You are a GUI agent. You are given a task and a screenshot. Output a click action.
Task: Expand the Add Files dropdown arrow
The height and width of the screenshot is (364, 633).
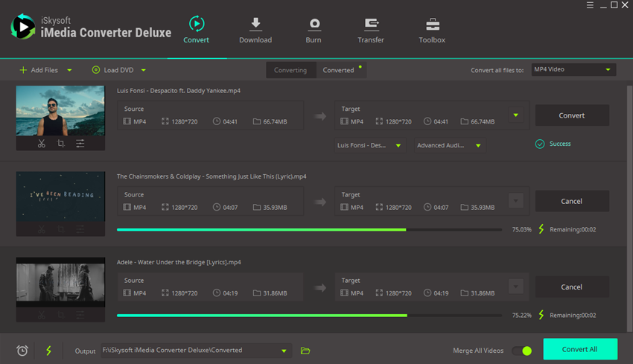point(69,70)
